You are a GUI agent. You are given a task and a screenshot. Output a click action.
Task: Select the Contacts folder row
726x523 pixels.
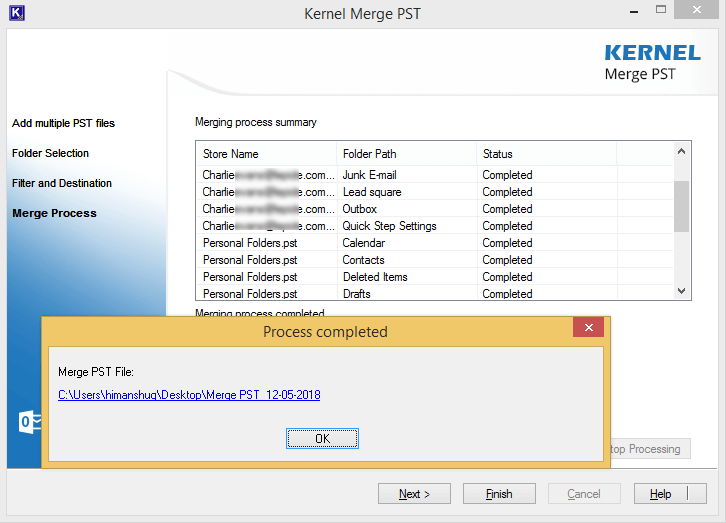[x=435, y=260]
